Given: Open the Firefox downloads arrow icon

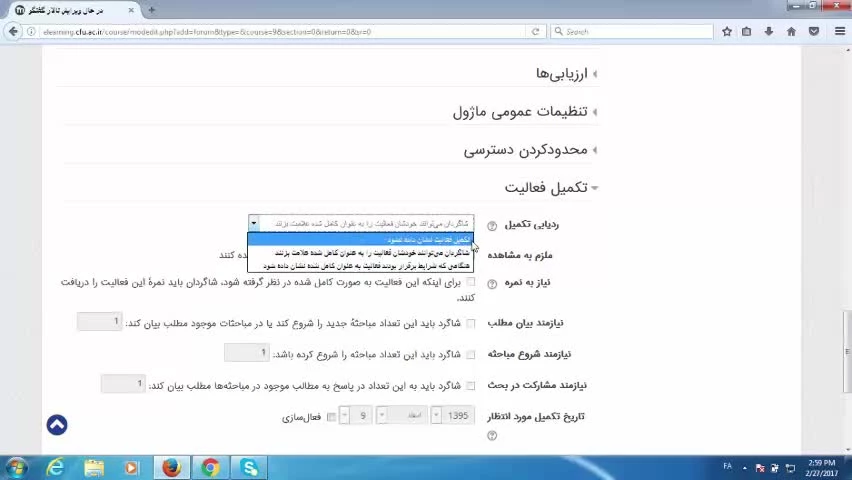Looking at the screenshot, I should (x=769, y=32).
